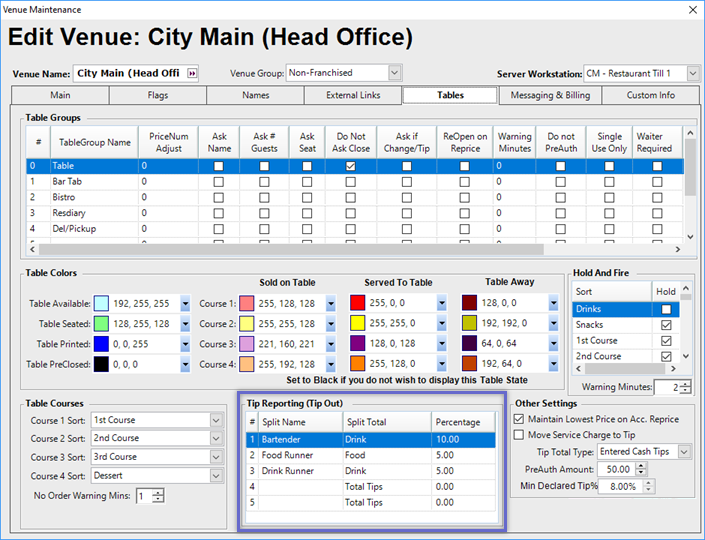The height and width of the screenshot is (540, 705).
Task: Switch to the Messaging & Billing tab
Action: [550, 96]
